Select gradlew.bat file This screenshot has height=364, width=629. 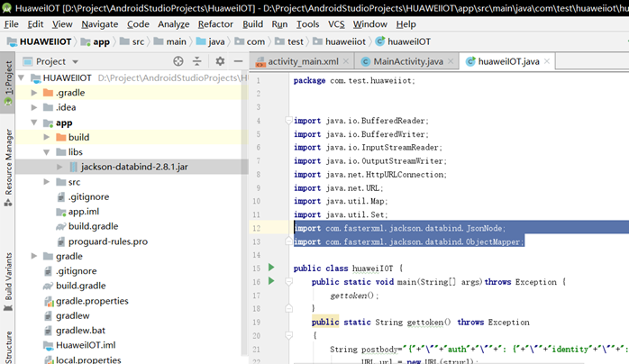pos(80,331)
